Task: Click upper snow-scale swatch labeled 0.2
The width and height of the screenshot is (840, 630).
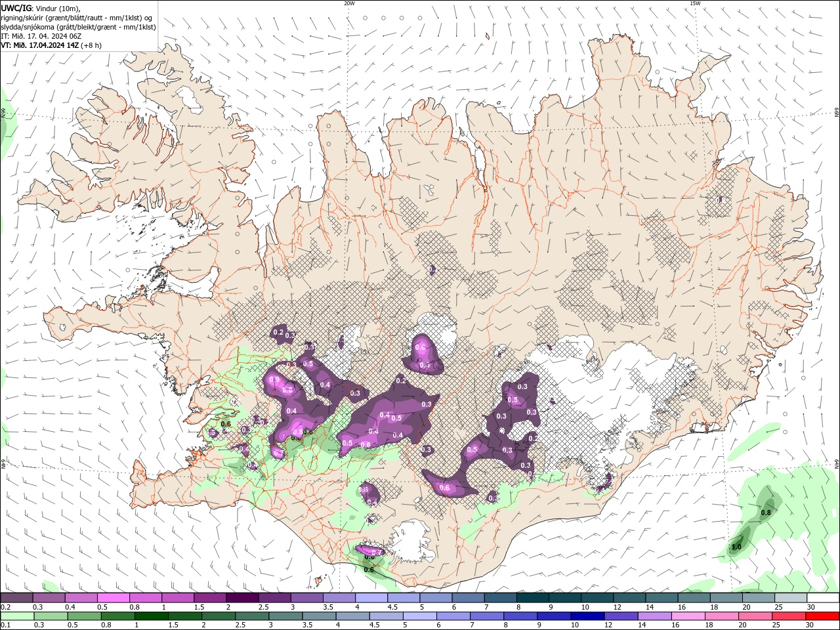Action: click(x=17, y=598)
